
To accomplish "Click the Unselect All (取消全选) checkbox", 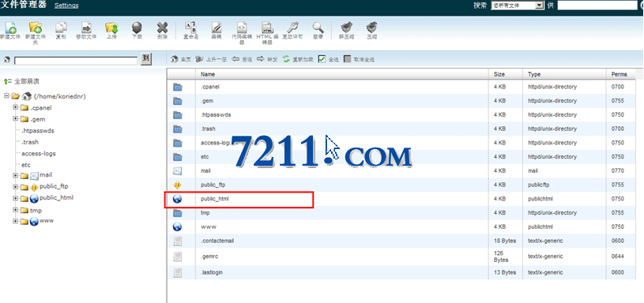I will point(348,59).
